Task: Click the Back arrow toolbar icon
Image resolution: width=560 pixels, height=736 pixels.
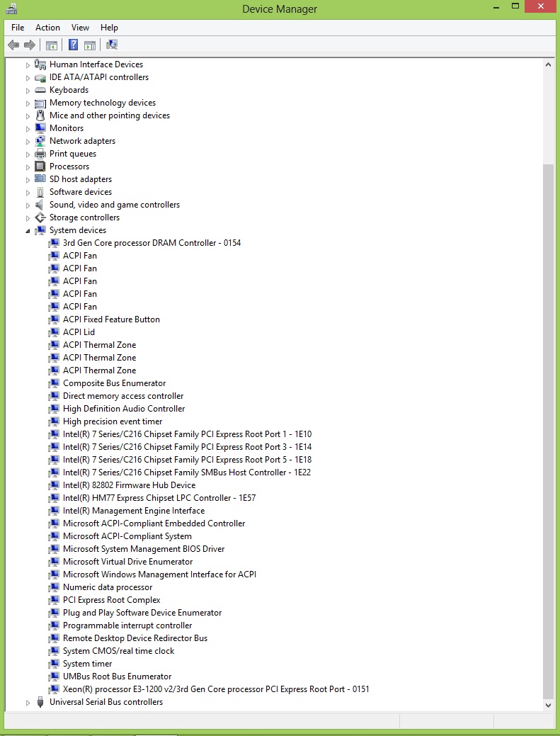Action: pos(13,45)
